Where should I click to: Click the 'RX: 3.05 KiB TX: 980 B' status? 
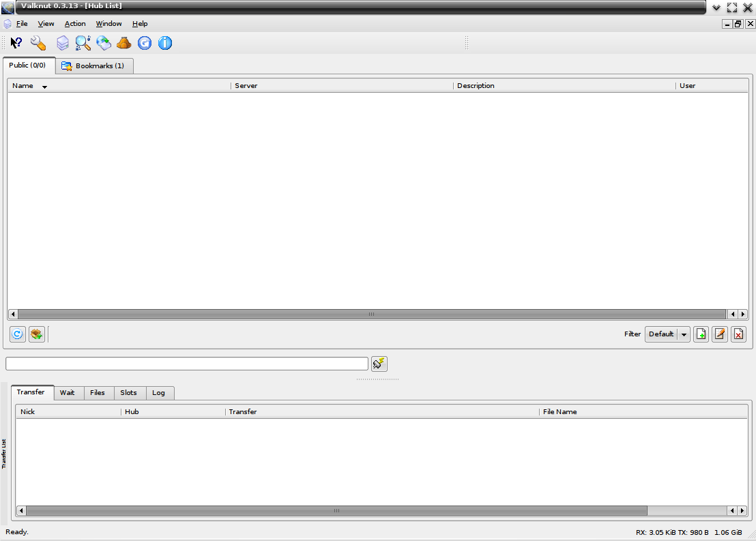point(672,532)
